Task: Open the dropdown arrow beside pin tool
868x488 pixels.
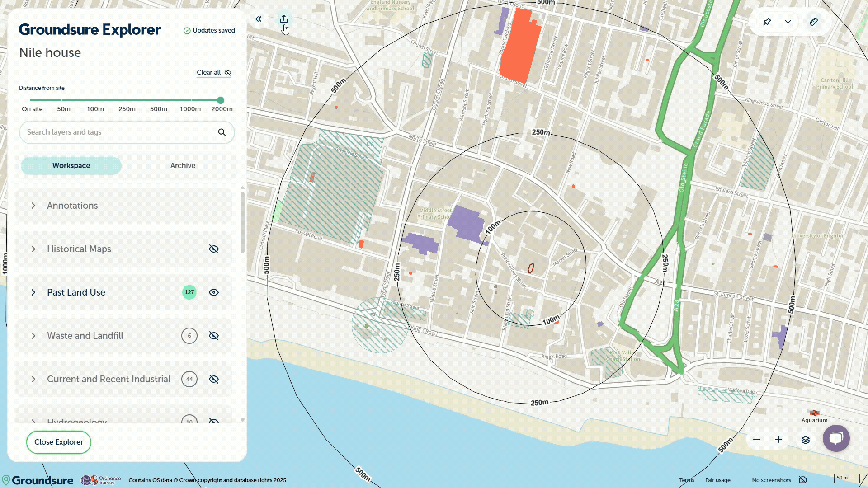Action: tap(788, 22)
